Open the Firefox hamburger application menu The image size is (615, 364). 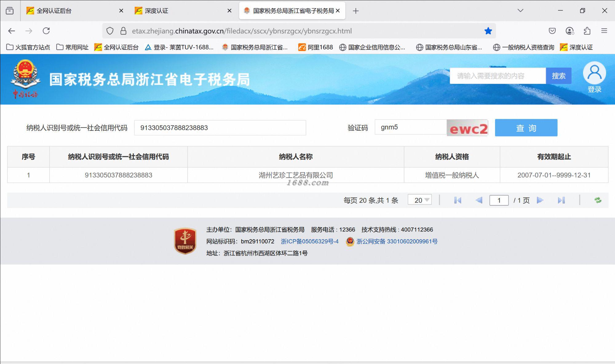[x=604, y=31]
